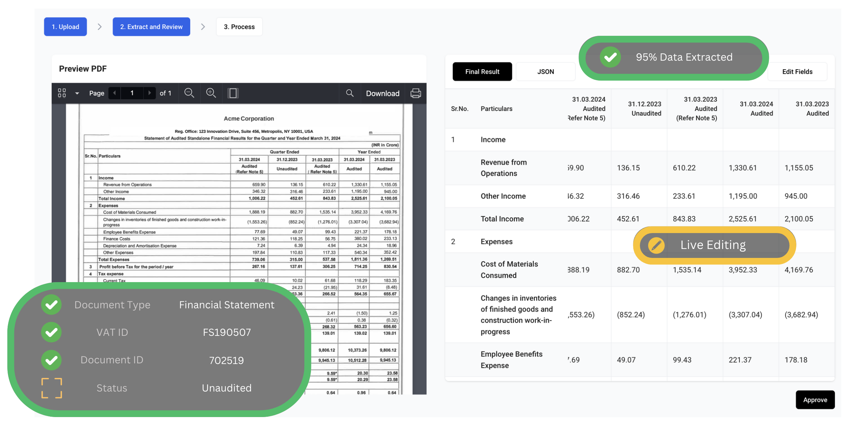868x425 pixels.
Task: Click the Unaudited status value
Action: coord(226,388)
